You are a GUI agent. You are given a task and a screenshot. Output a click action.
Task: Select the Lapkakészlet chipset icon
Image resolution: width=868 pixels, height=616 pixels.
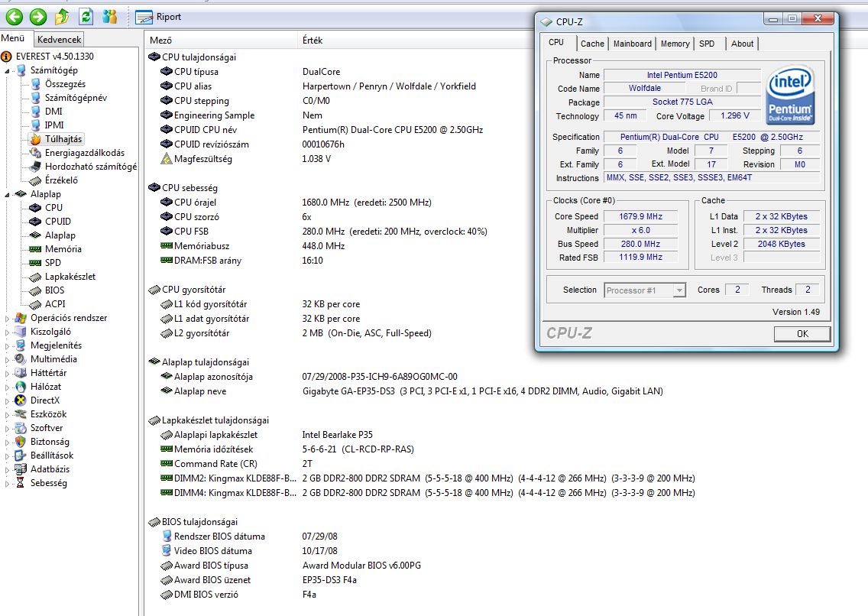coord(35,277)
